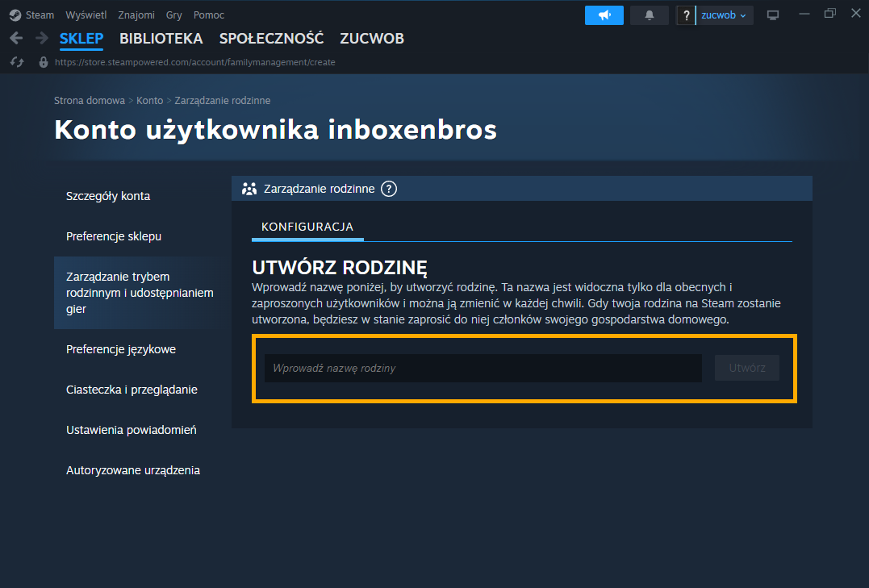Switch to the SPOŁECZNOŚĆ tab

(x=272, y=38)
